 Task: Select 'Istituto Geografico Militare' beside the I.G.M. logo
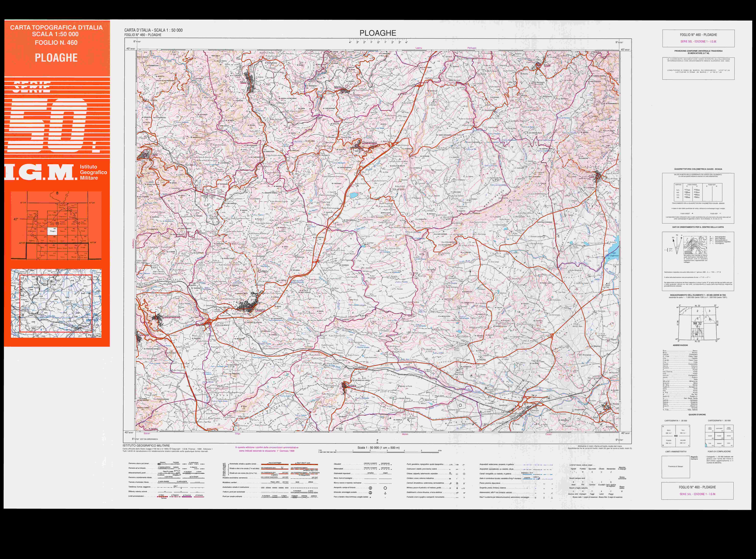93,172
